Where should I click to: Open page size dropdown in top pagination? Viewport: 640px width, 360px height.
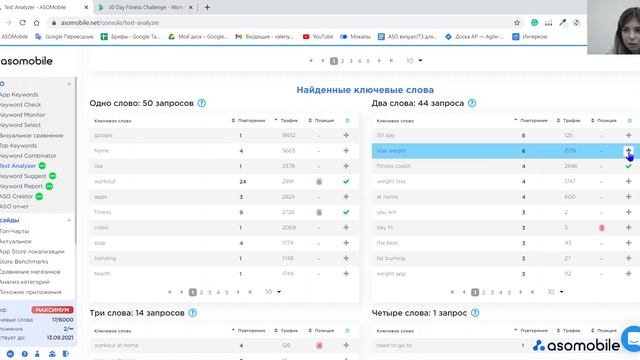pos(414,61)
